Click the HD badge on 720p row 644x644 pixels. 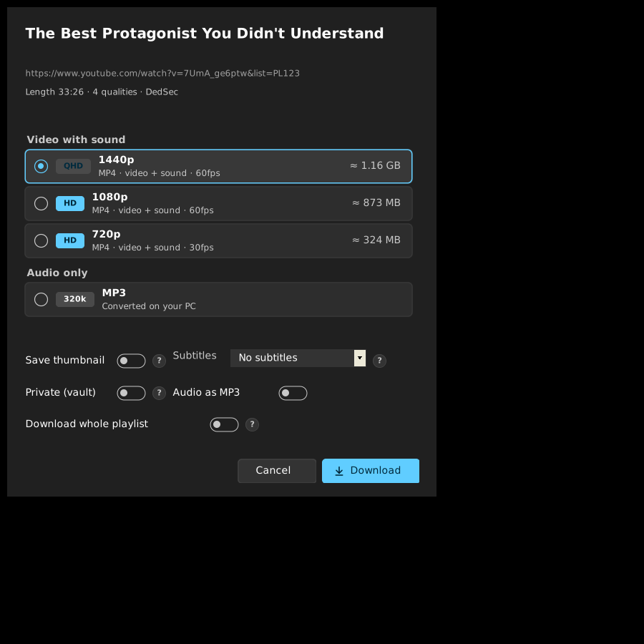coord(70,240)
